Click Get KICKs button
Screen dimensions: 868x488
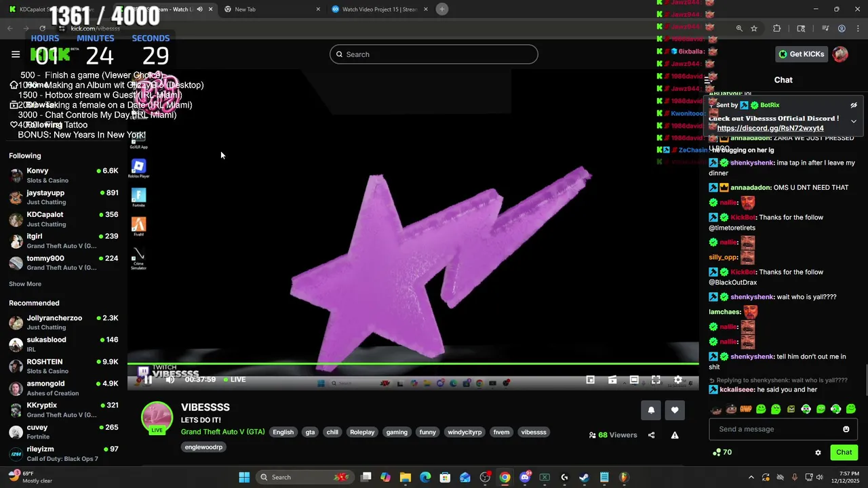click(801, 54)
